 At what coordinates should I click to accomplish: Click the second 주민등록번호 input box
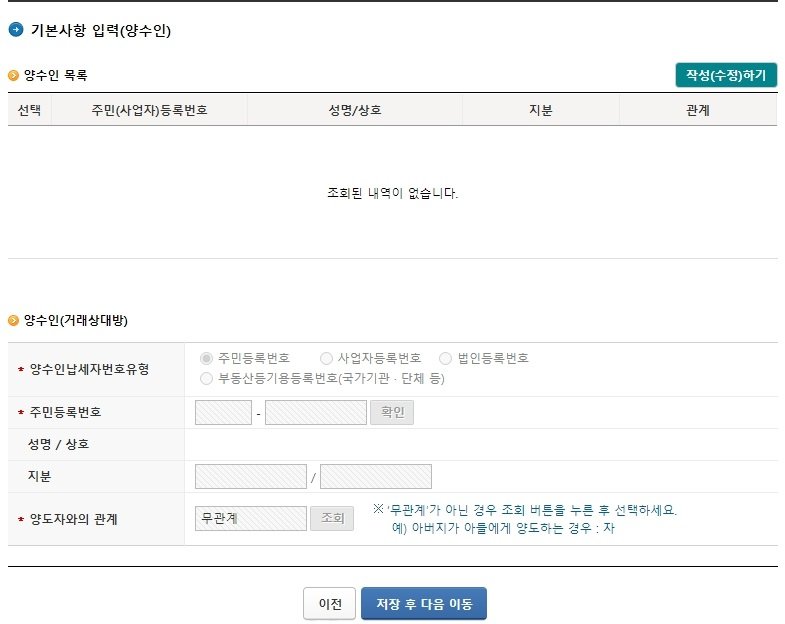click(x=316, y=413)
